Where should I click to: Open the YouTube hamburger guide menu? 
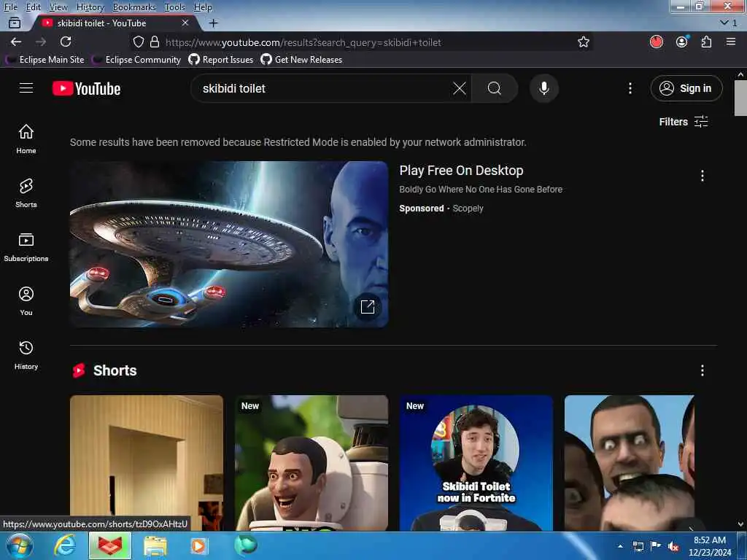pos(26,88)
